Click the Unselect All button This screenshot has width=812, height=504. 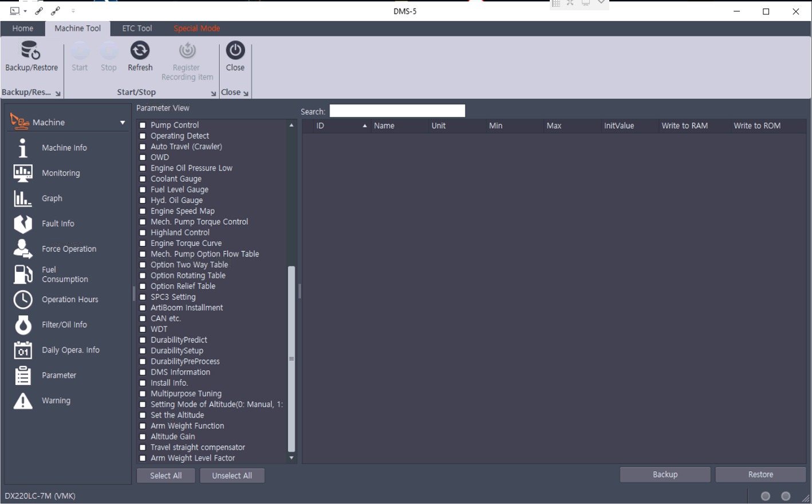[x=232, y=475]
